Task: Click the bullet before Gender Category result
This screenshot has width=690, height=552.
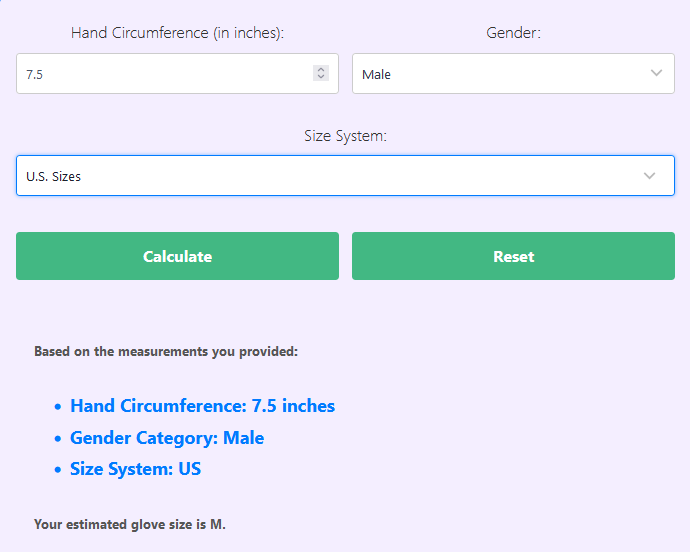Action: (57, 439)
